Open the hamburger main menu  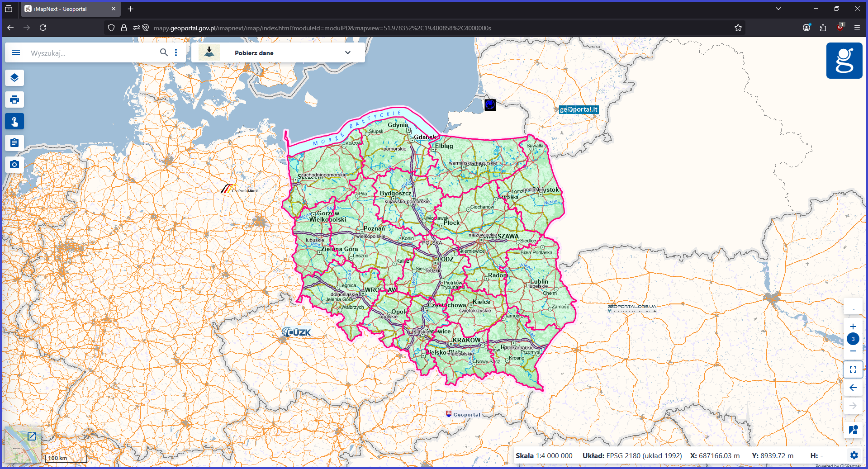point(16,52)
